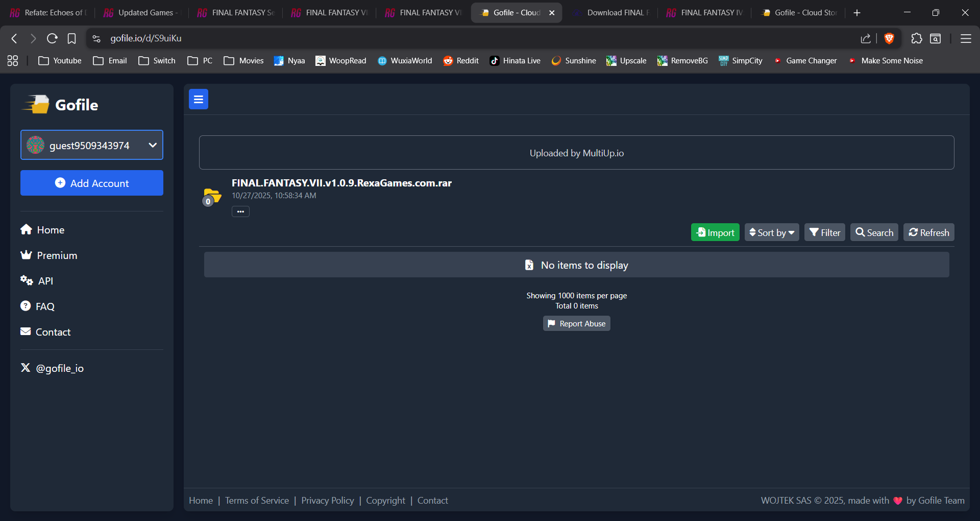
Task: Open the Terms of Service footer link
Action: pos(257,501)
